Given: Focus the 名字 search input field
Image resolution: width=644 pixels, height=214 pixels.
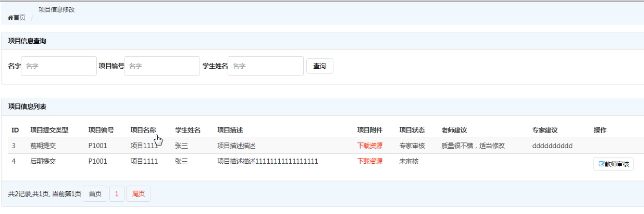Looking at the screenshot, I should [x=59, y=66].
